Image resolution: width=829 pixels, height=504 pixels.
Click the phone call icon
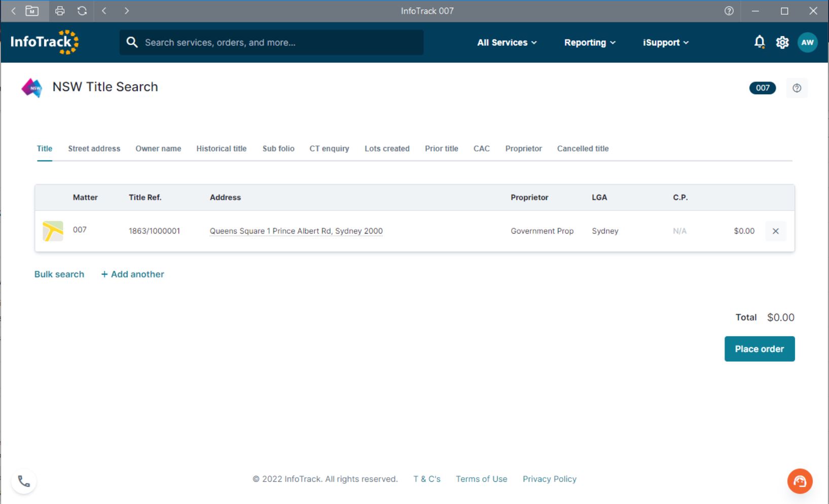pyautogui.click(x=24, y=481)
